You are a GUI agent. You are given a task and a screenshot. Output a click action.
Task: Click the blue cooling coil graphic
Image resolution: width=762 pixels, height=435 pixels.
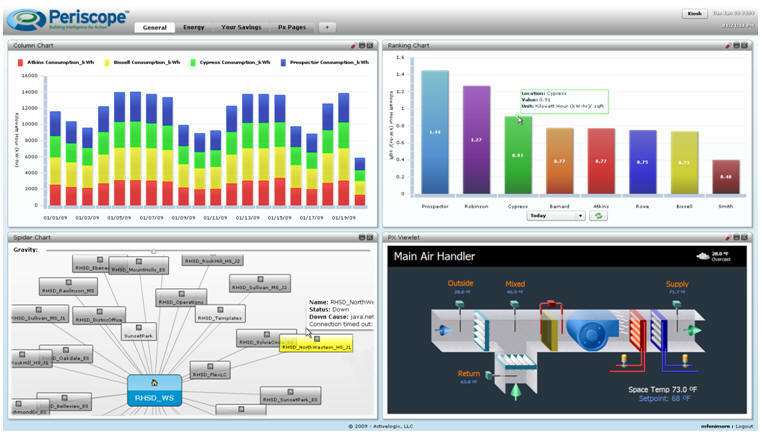658,331
